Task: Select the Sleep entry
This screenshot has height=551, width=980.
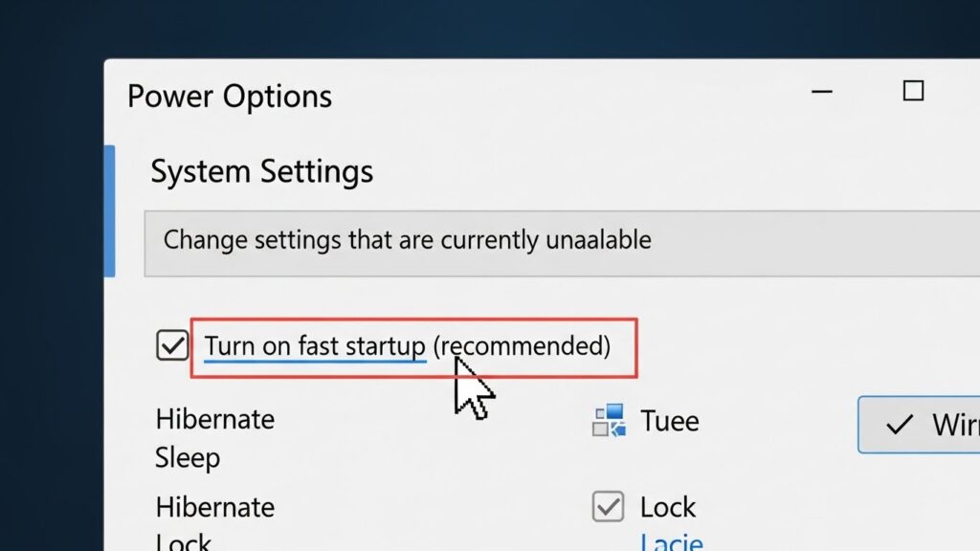Action: pyautogui.click(x=188, y=457)
